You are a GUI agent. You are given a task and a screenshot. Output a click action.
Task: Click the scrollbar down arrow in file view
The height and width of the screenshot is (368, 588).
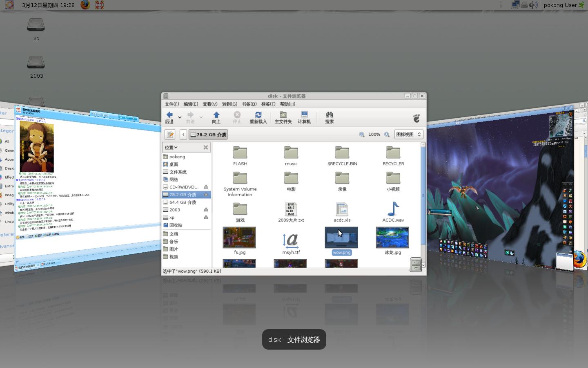tap(423, 265)
